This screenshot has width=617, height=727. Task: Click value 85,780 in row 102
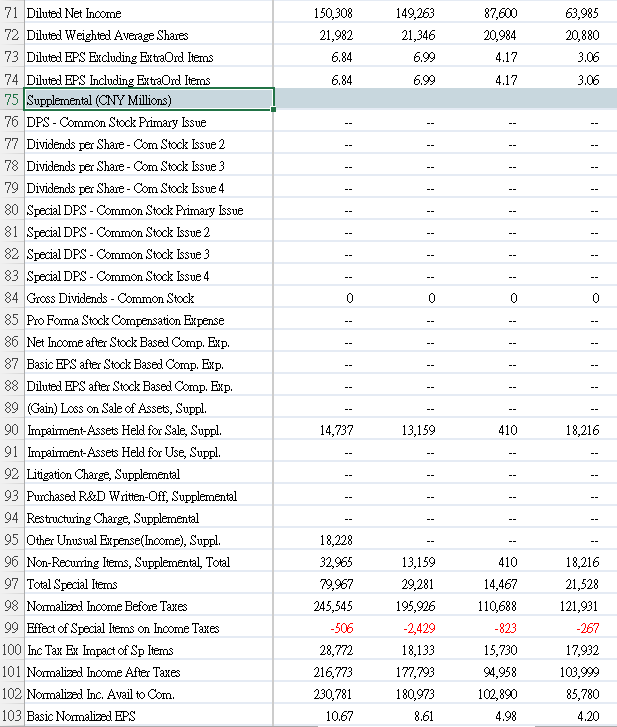[582, 695]
